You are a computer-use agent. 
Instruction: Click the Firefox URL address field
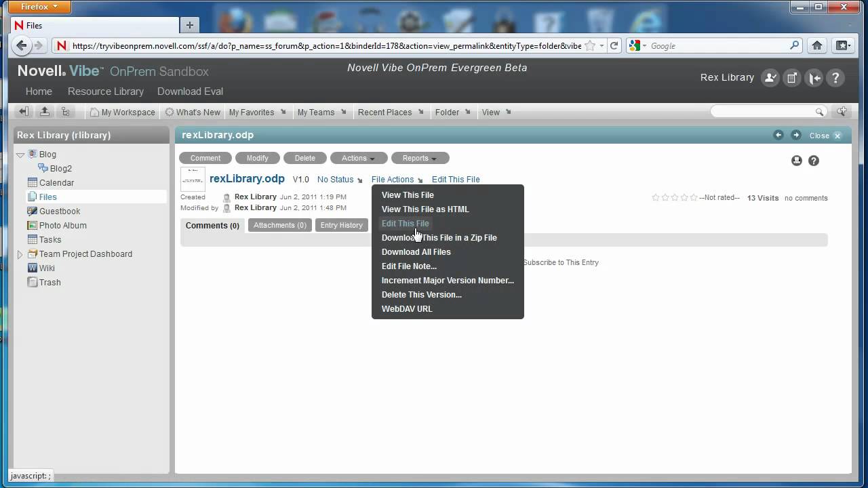point(325,45)
